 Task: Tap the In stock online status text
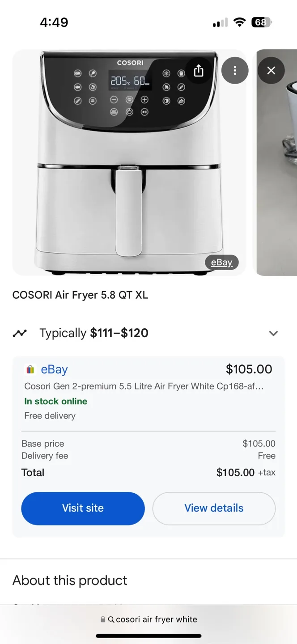pyautogui.click(x=55, y=401)
